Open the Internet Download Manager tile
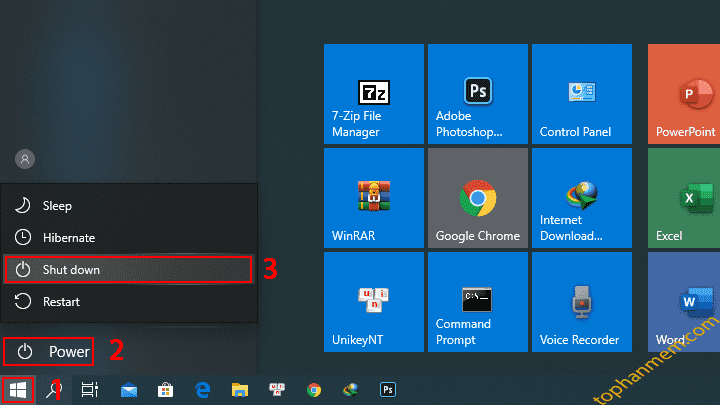The image size is (720, 405). (581, 198)
